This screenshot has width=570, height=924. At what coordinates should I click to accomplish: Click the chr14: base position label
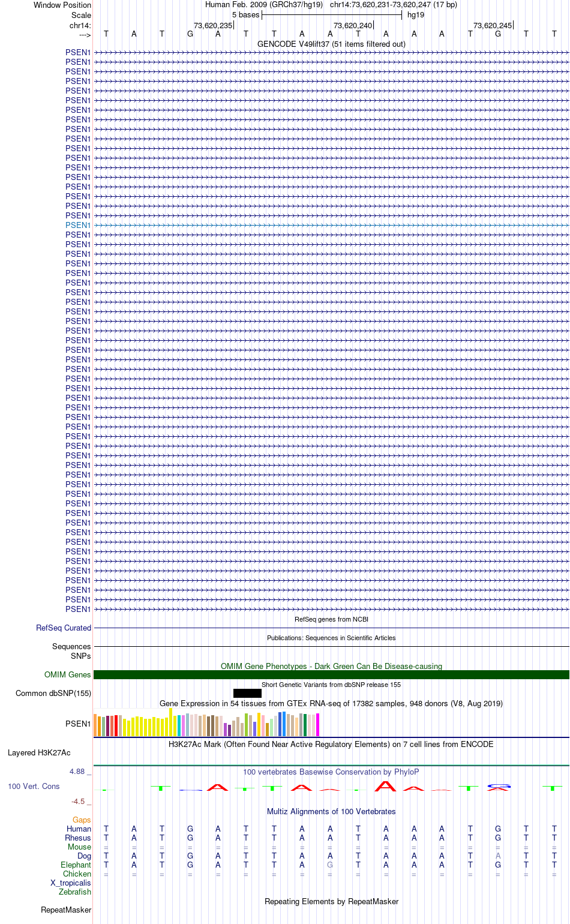80,25
